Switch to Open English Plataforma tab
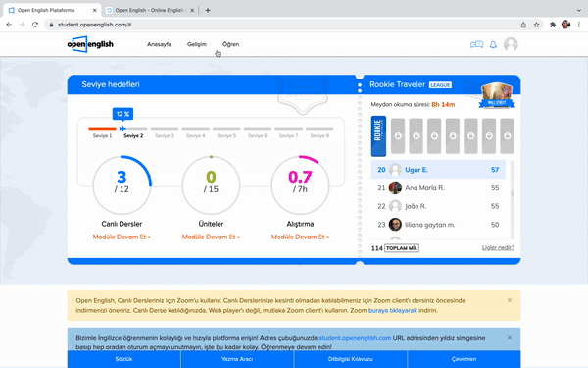 click(52, 10)
